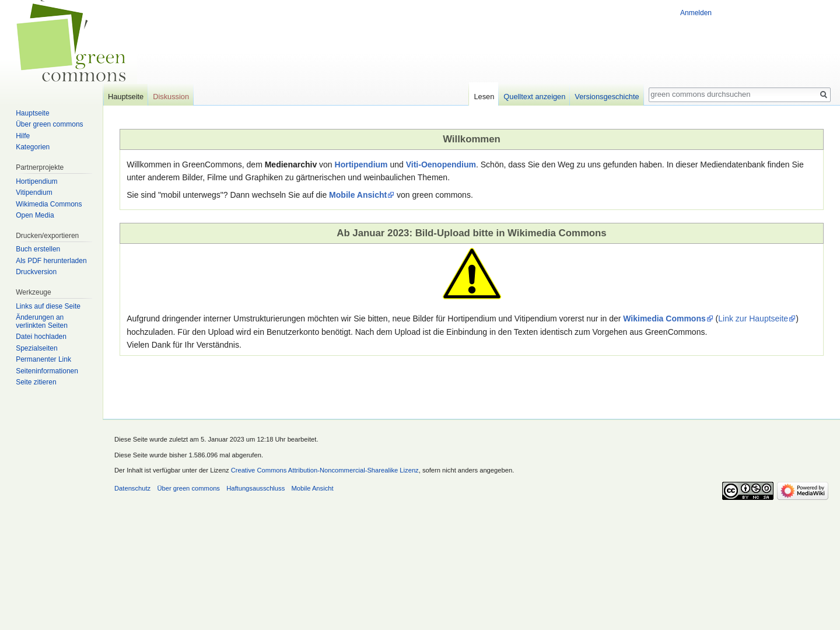The height and width of the screenshot is (630, 840).
Task: Open Links auf diese Seite
Action: (x=48, y=306)
